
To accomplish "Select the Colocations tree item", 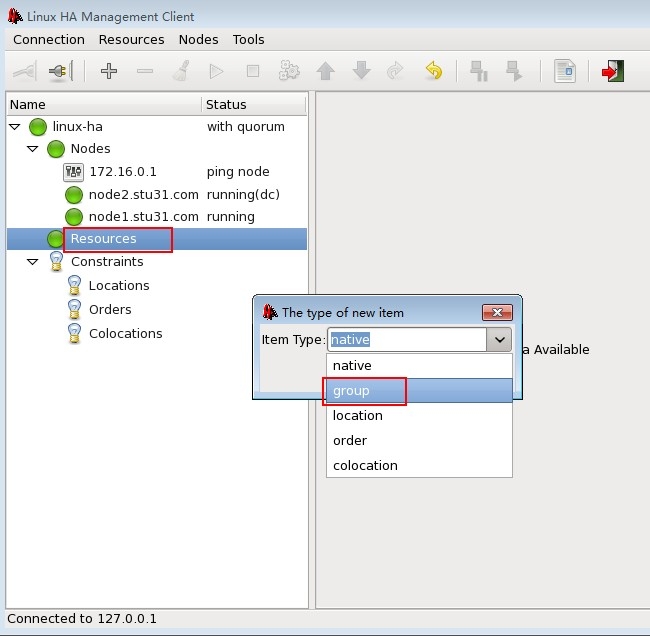I will tap(126, 334).
